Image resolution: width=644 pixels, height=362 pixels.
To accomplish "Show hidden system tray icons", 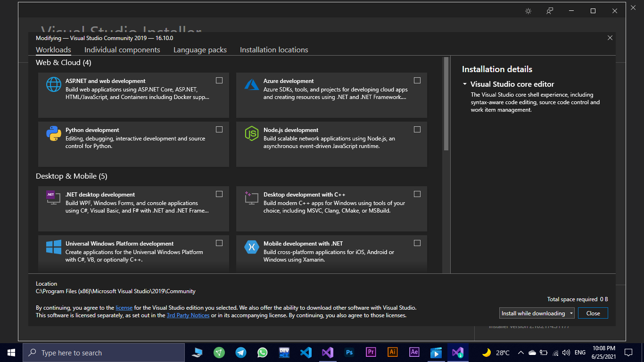I will pyautogui.click(x=521, y=353).
